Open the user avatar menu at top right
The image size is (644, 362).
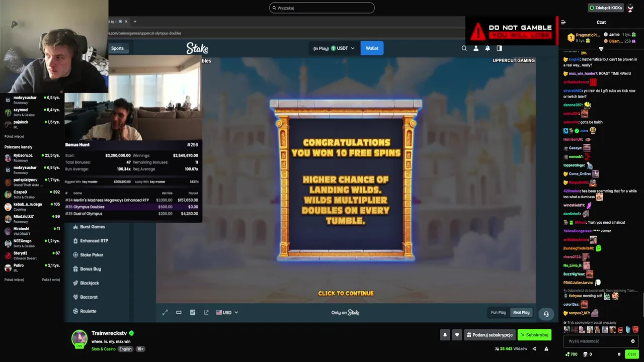630,8
